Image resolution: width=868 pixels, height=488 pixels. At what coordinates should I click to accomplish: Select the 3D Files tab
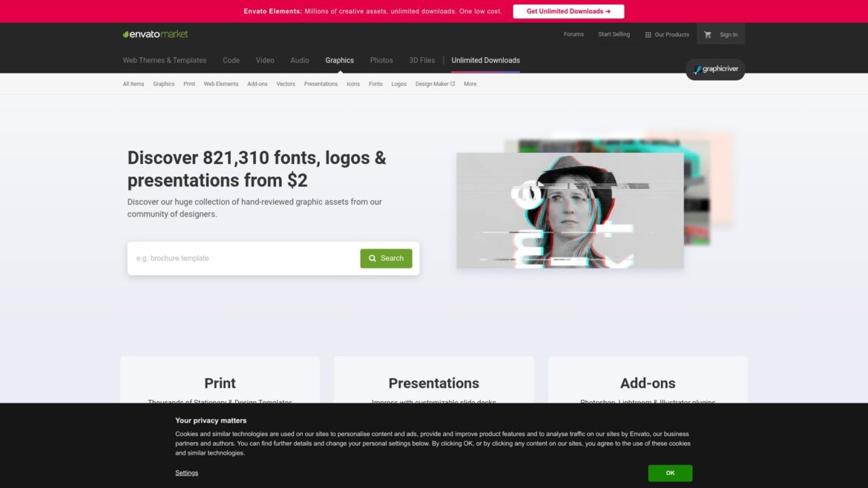tap(421, 60)
